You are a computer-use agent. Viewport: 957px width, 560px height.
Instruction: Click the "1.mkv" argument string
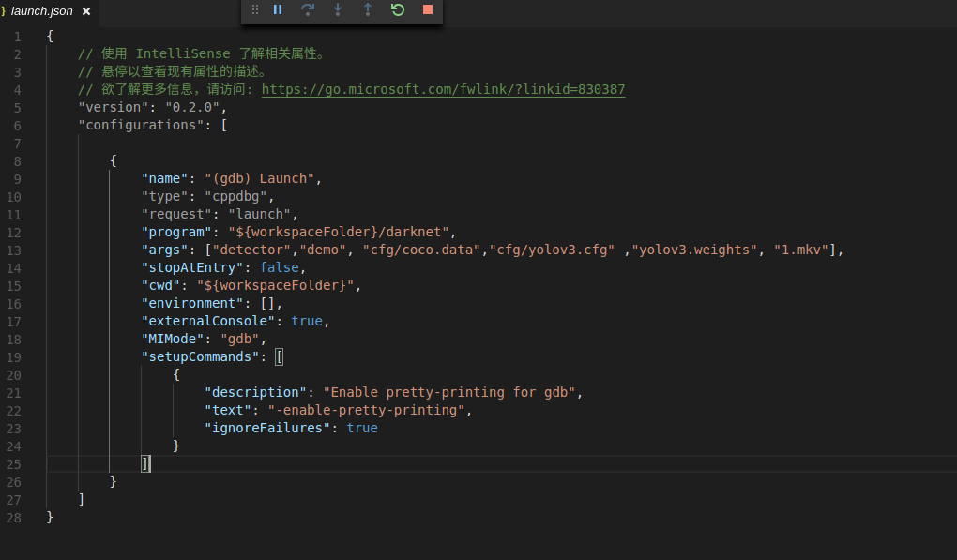click(804, 250)
